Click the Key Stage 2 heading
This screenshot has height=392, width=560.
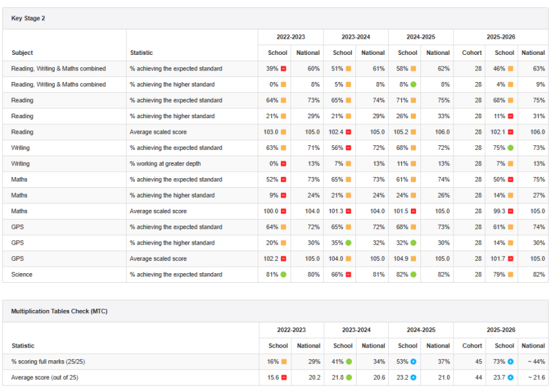pyautogui.click(x=28, y=18)
